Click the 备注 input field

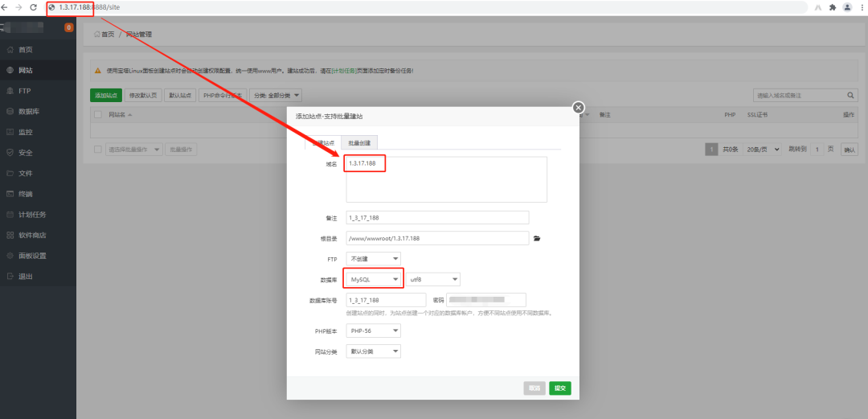click(x=437, y=218)
